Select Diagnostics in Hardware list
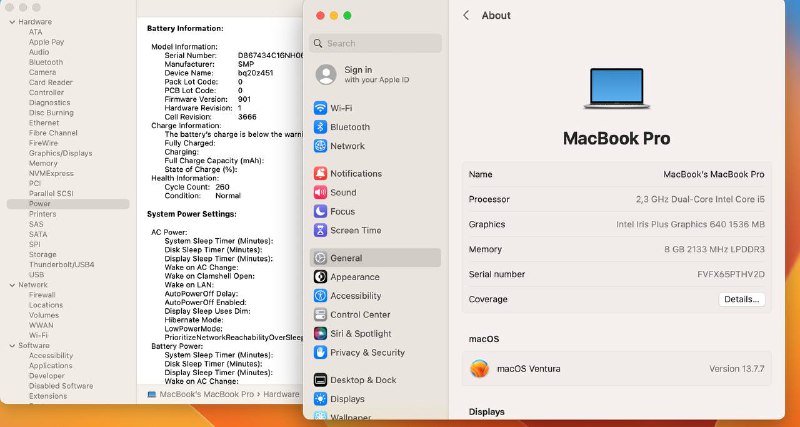Image resolution: width=800 pixels, height=427 pixels. click(x=49, y=103)
